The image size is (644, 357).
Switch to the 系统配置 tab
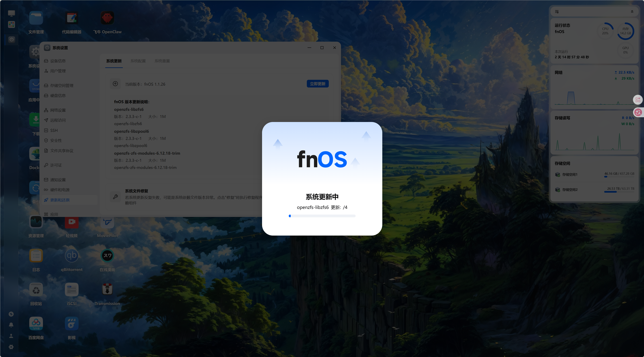(138, 61)
